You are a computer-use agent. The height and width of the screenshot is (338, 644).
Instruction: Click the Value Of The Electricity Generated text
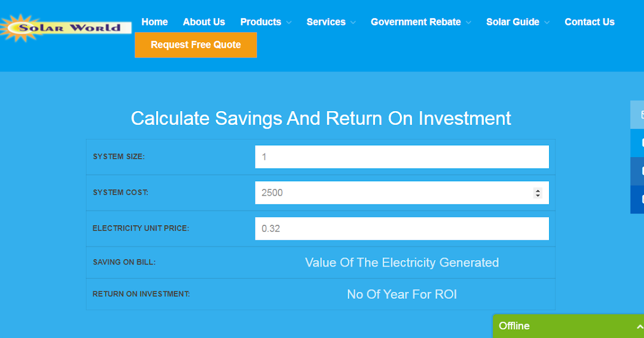tap(402, 262)
